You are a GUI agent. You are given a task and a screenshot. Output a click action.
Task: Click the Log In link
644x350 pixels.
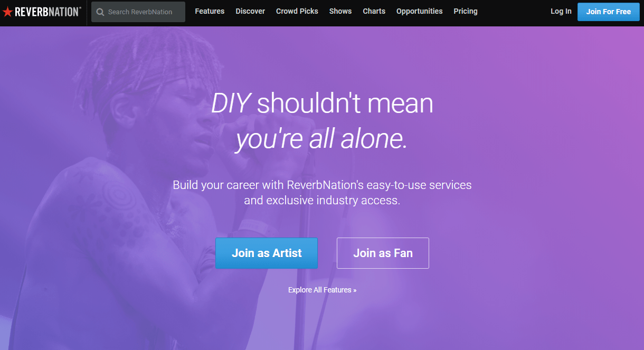[561, 11]
